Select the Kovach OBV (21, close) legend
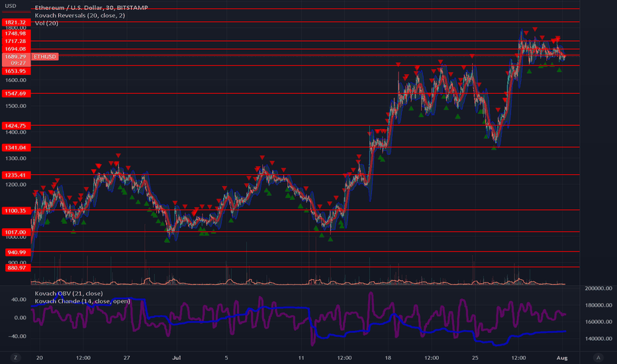Screen dimensions: 617x364 pyautogui.click(x=69, y=294)
